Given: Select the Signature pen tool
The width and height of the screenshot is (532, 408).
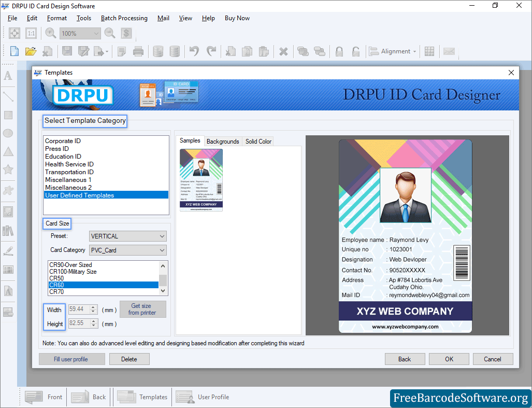Looking at the screenshot, I should coord(8,251).
